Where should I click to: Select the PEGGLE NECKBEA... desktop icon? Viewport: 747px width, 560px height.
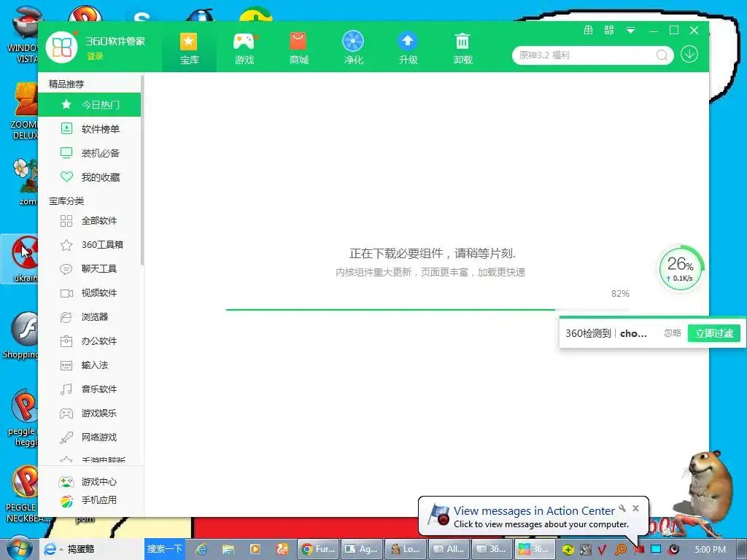pyautogui.click(x=22, y=494)
